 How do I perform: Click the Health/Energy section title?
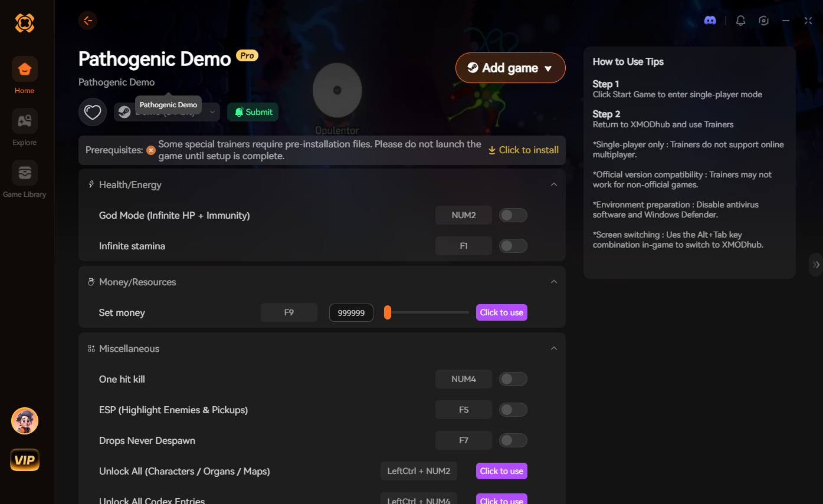pyautogui.click(x=130, y=185)
